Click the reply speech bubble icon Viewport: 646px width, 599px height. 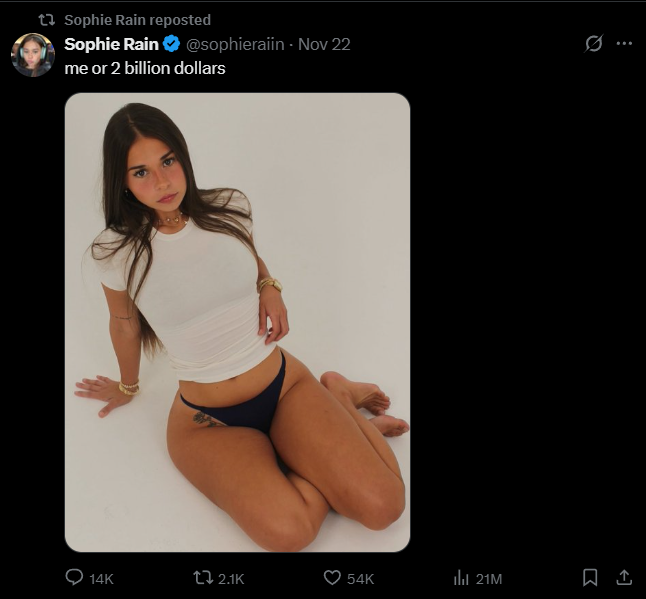(x=75, y=578)
